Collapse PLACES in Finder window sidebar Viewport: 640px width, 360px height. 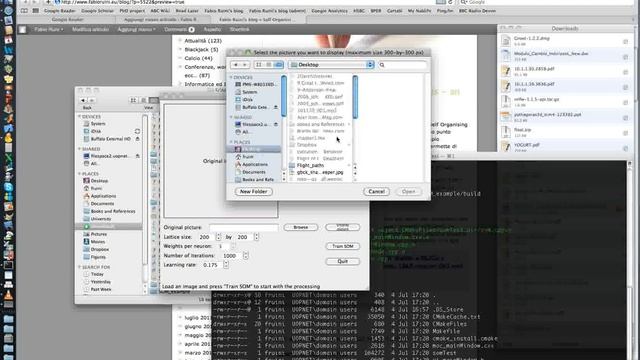pyautogui.click(x=80, y=173)
